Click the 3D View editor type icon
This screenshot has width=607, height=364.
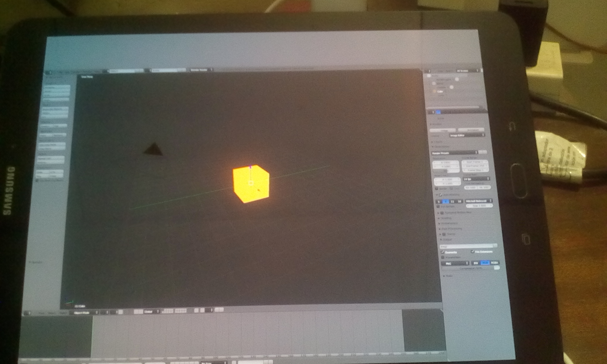pos(27,313)
